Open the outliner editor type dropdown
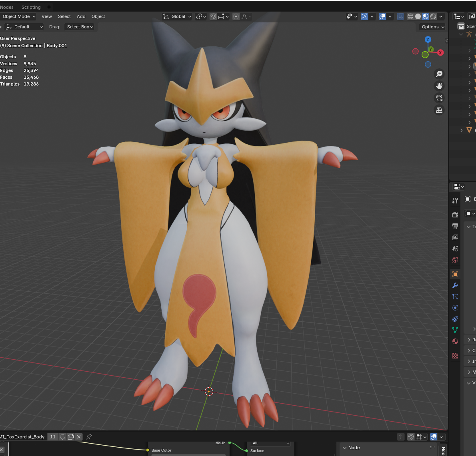 [x=458, y=16]
